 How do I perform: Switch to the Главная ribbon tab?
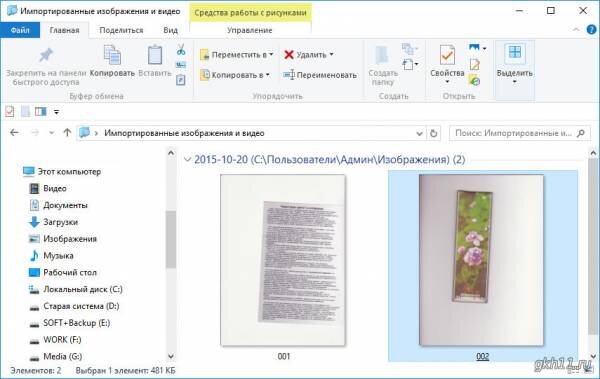(x=65, y=30)
